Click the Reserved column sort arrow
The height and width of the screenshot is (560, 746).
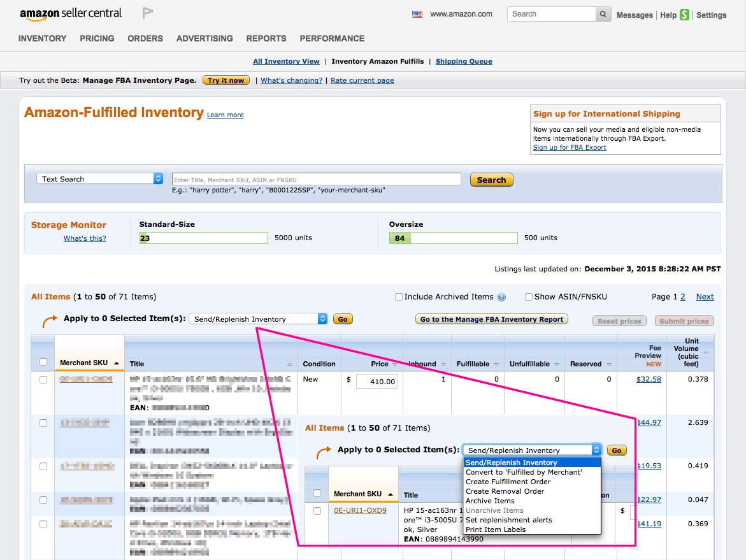tap(608, 364)
